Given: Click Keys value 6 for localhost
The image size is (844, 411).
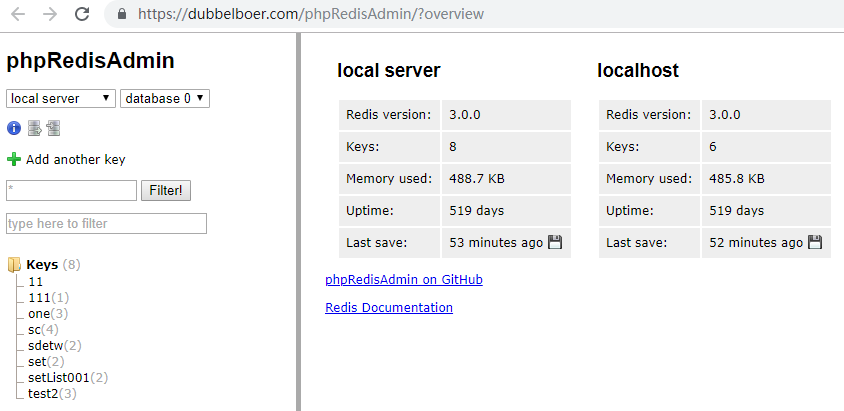Looking at the screenshot, I should click(x=713, y=146).
